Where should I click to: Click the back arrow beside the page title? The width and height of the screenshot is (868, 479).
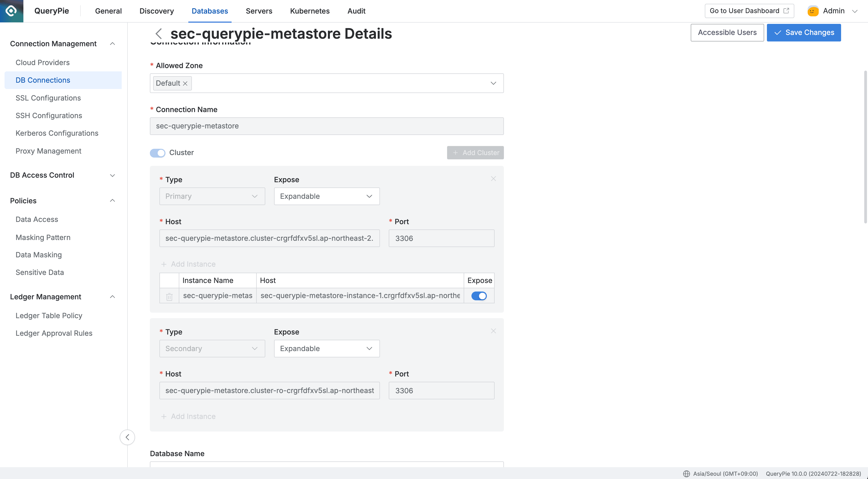158,33
